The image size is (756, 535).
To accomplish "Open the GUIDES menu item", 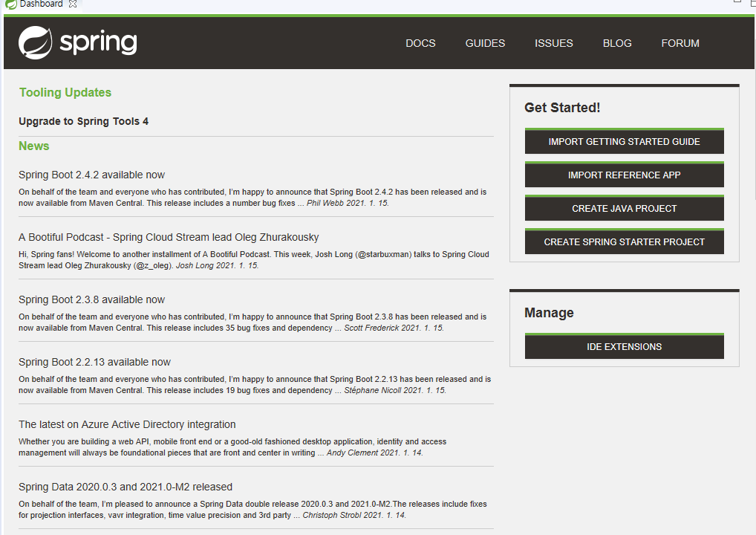I will [x=485, y=43].
